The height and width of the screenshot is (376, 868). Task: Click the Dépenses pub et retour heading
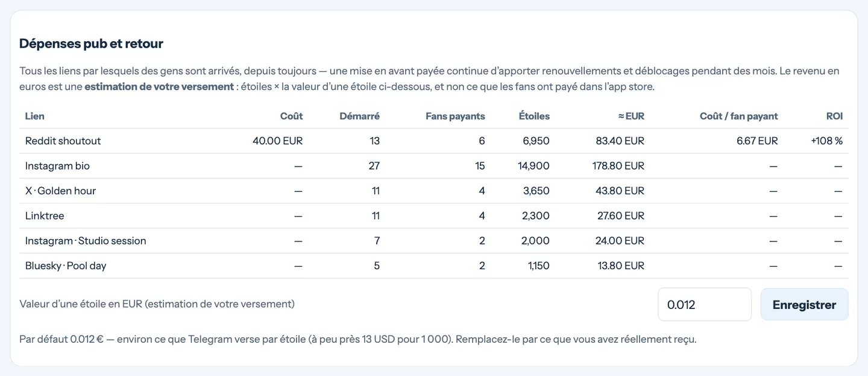pos(91,43)
